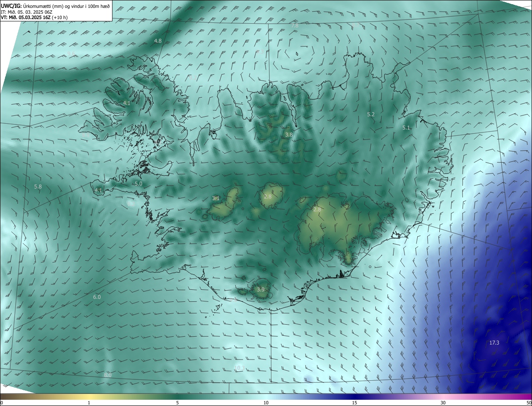Image resolution: width=532 pixels, height=406 pixels.
Task: Click the 5.2 value label
Action: pos(371,114)
